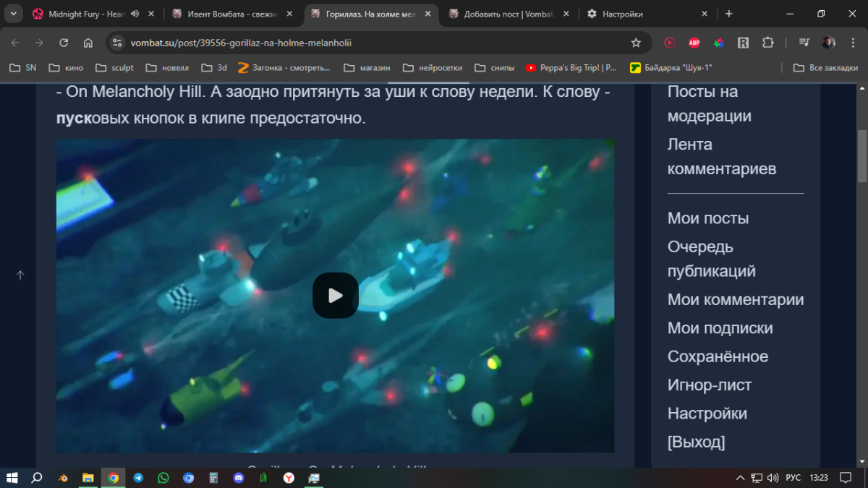The height and width of the screenshot is (488, 868).
Task: Open the Peppa's Big Trip bookmark
Action: 571,67
